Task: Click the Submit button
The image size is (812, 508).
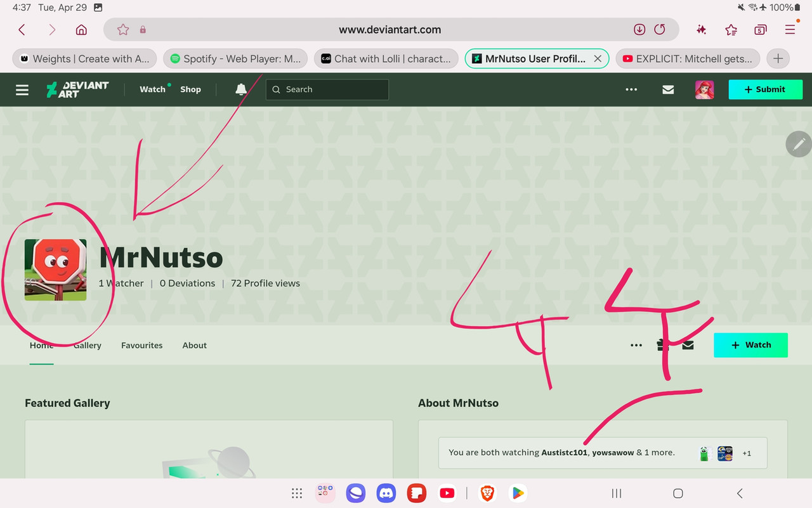Action: (x=765, y=89)
